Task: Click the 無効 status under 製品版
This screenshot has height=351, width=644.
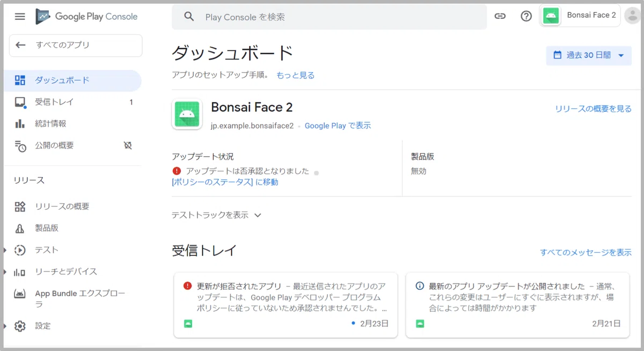Action: click(x=419, y=171)
